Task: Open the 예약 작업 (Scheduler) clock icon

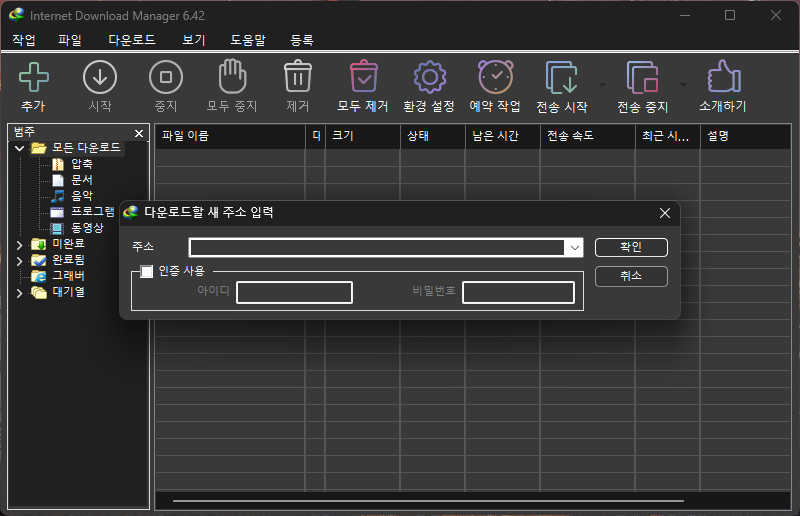Action: (495, 77)
